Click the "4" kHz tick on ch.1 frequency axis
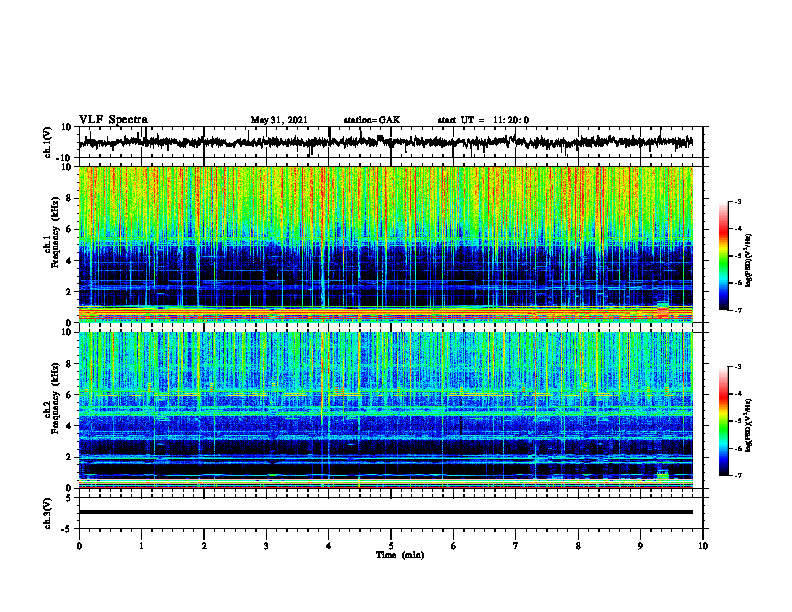This screenshot has height=612, width=792. (70, 261)
